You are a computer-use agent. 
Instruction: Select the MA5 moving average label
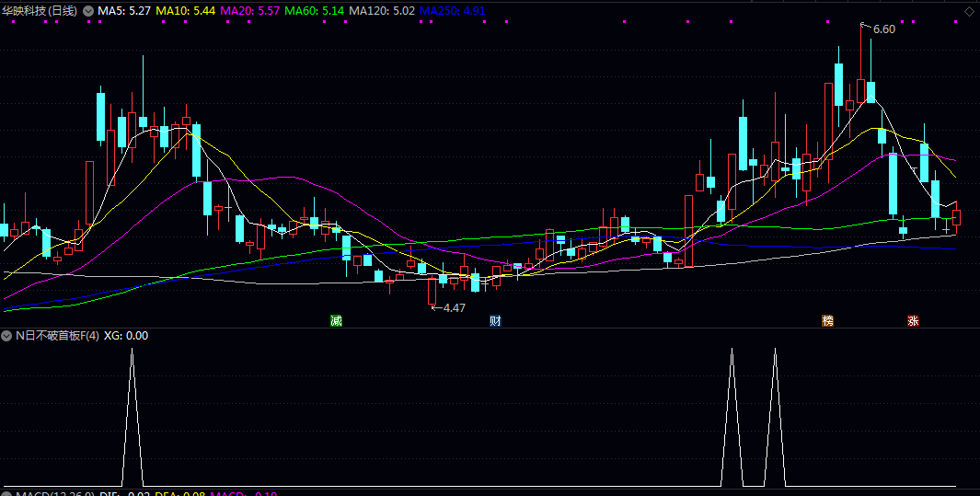pos(124,12)
